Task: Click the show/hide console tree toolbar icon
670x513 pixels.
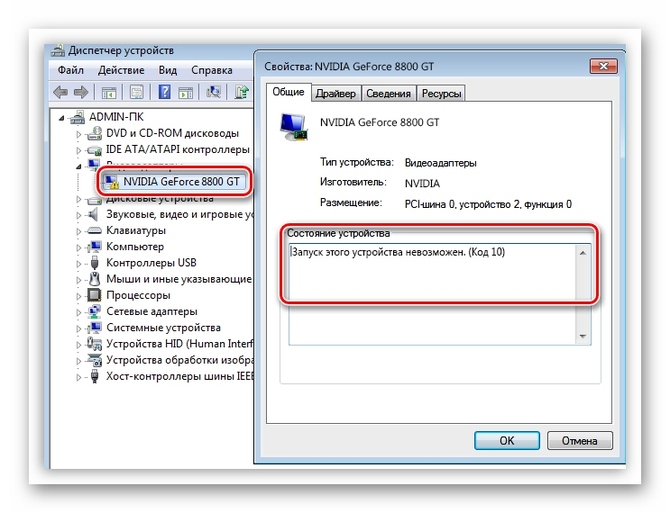Action: pos(109,92)
